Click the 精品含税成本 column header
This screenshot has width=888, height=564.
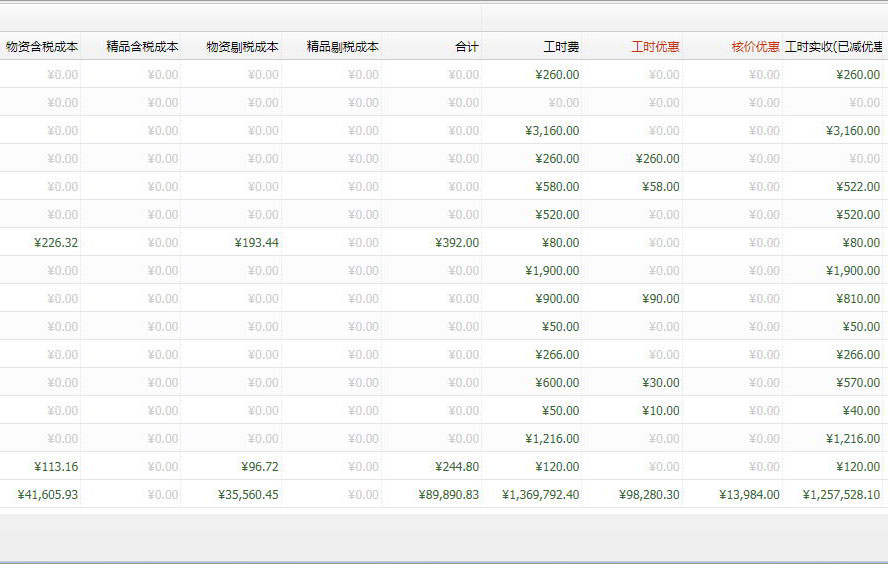(x=142, y=47)
